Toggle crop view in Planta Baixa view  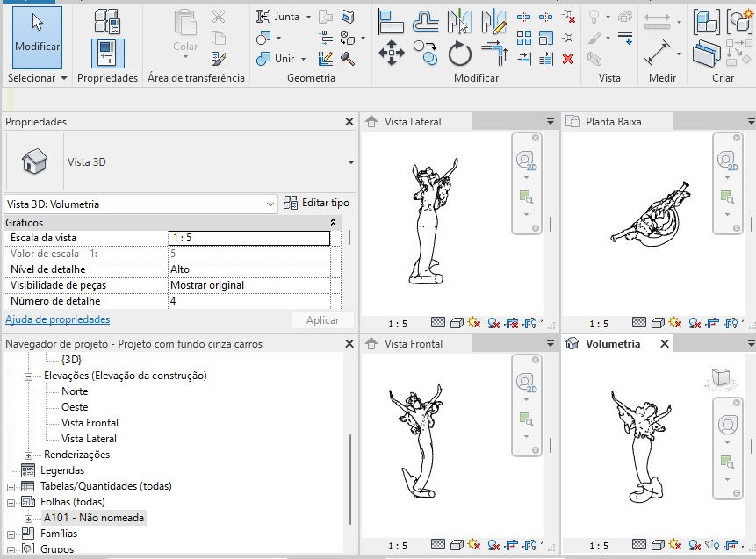pyautogui.click(x=713, y=323)
